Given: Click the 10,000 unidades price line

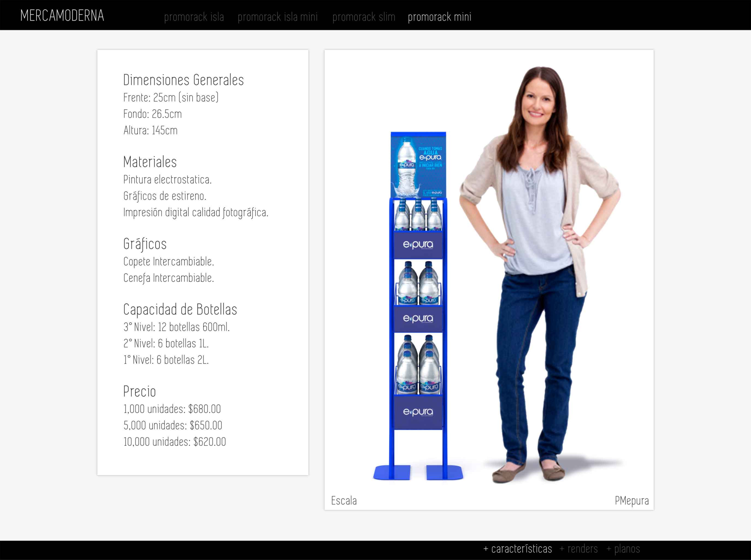Looking at the screenshot, I should (175, 442).
